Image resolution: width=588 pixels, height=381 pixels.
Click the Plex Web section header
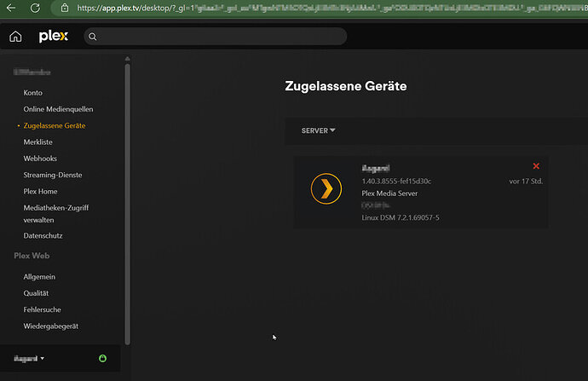point(32,256)
